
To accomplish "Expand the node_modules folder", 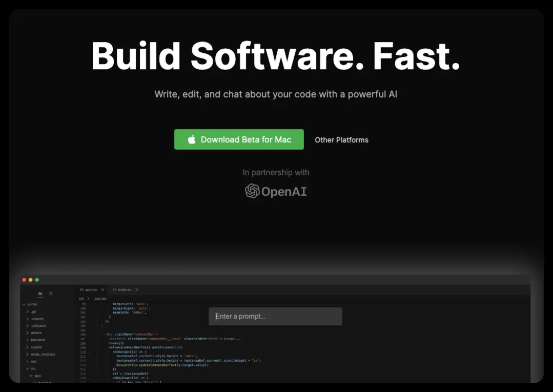I will 40,354.
